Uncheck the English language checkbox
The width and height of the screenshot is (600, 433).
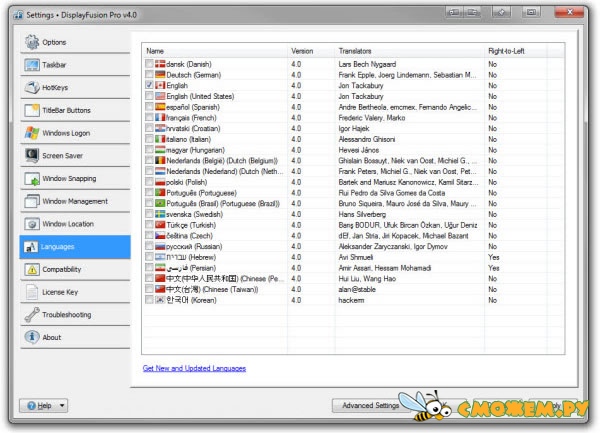point(149,85)
